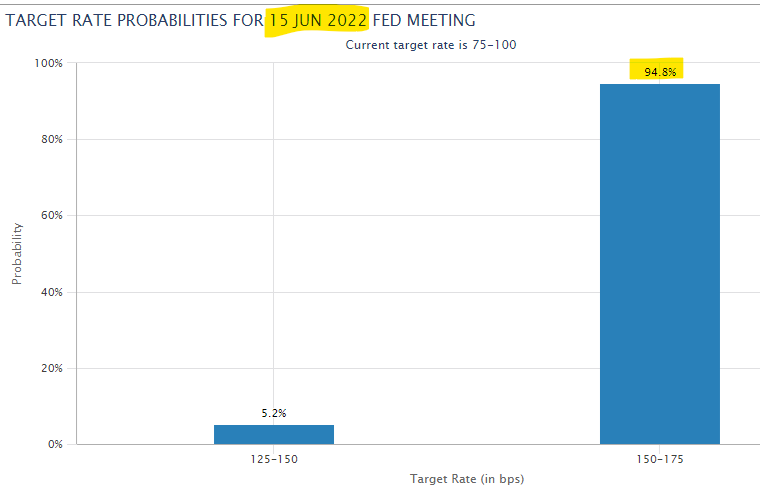Click the 80% y-axis tick label
The image size is (760, 497).
(x=52, y=140)
